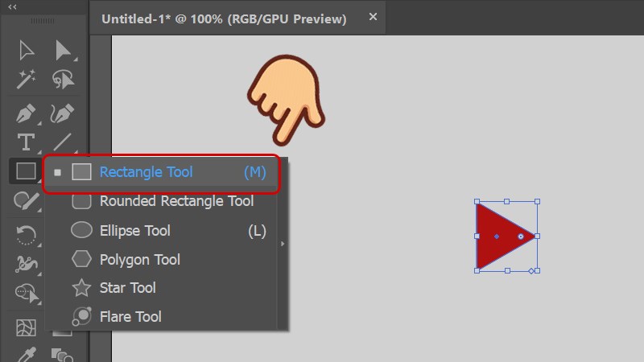Select Rounded Rectangle Tool from the flyout

point(175,201)
